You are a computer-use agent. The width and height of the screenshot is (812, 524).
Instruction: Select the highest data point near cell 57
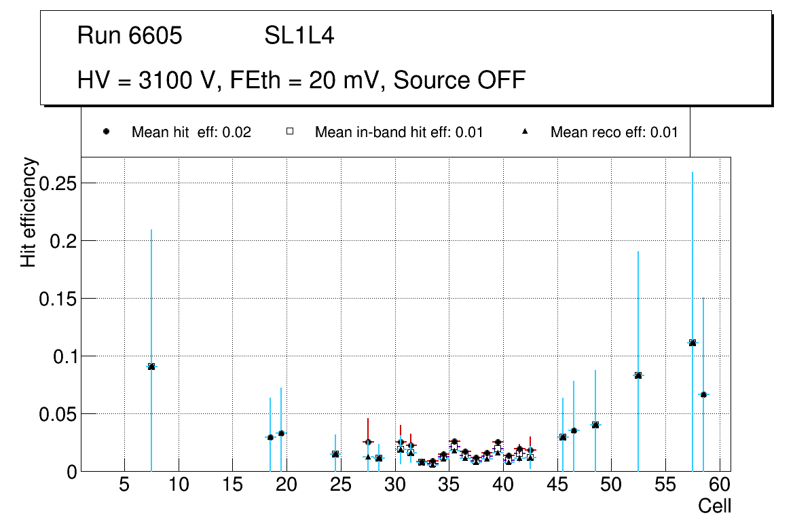tap(693, 343)
